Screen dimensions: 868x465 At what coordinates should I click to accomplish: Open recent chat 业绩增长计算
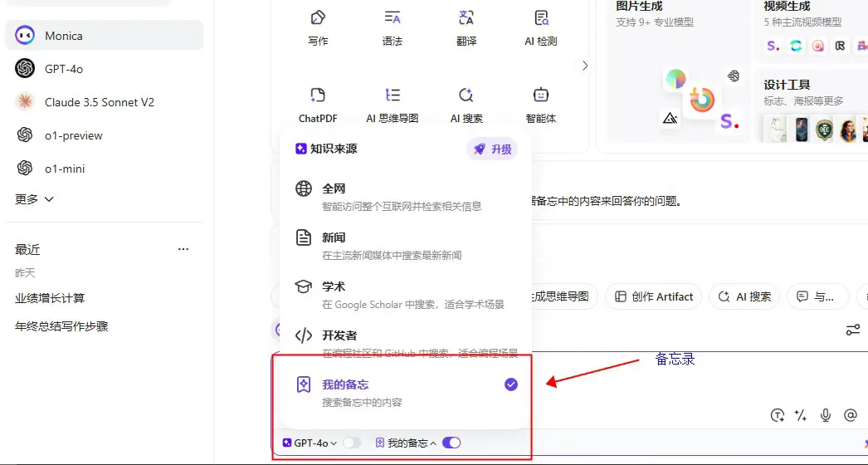point(50,298)
